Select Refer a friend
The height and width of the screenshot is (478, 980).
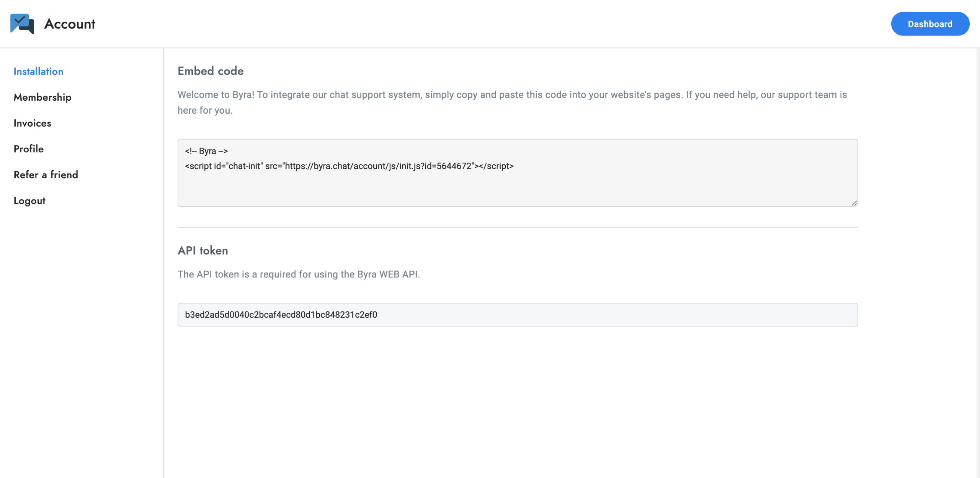pos(46,175)
